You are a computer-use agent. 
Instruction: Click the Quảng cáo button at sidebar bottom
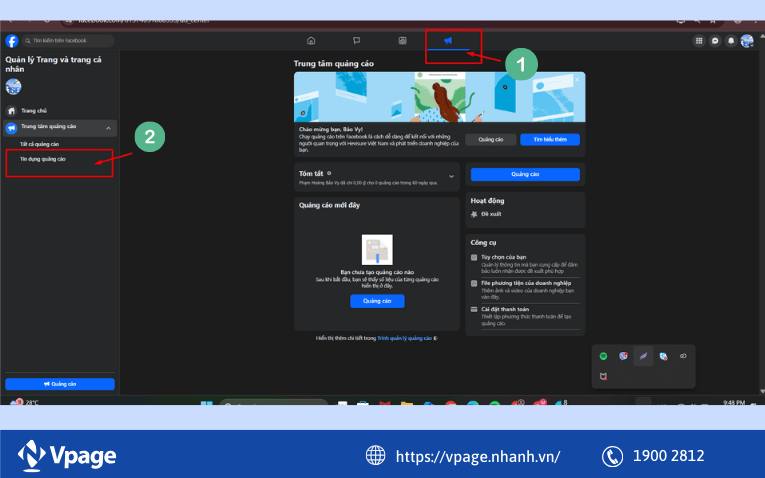[60, 384]
